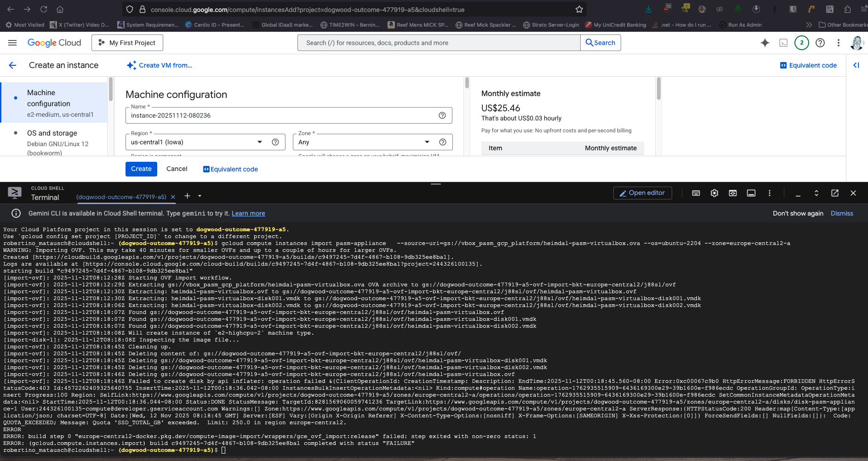
Task: Show help for the Name field
Action: click(x=442, y=115)
